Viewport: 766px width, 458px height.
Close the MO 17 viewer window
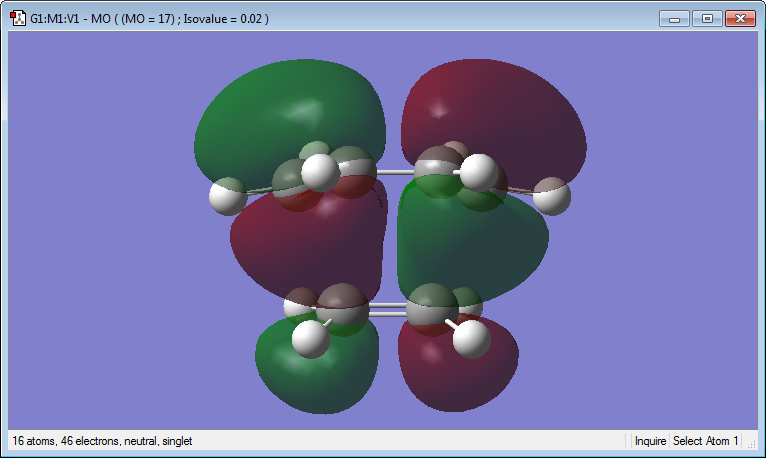[740, 19]
